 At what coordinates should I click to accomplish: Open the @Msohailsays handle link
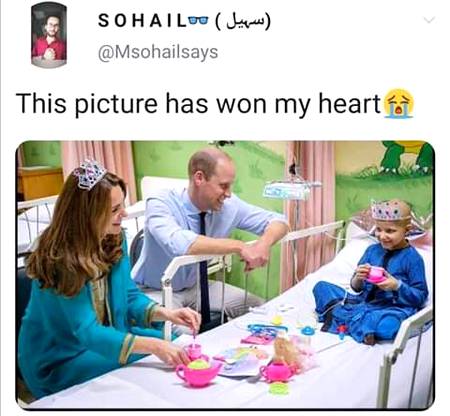[158, 52]
